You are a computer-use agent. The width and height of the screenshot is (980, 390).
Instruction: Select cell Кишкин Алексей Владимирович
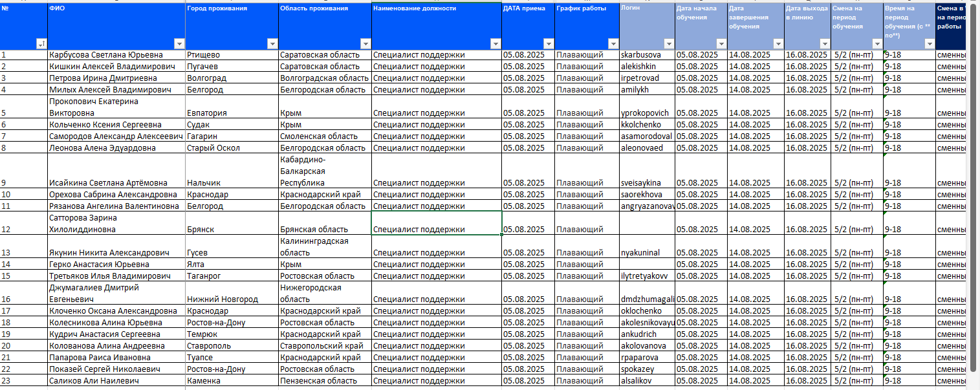pyautogui.click(x=116, y=67)
